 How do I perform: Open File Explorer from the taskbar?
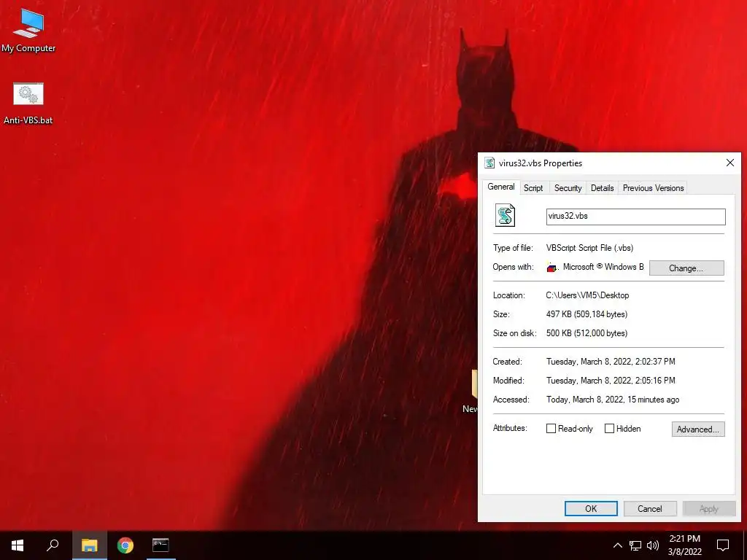89,545
